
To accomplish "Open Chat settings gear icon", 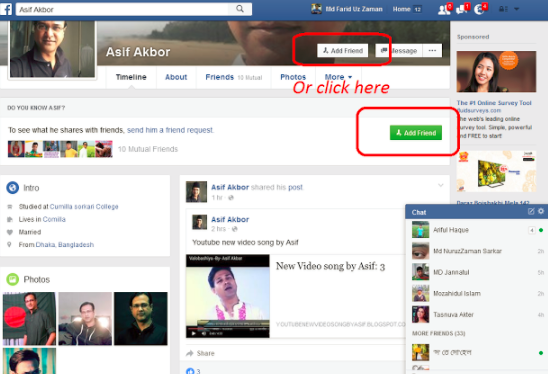I will (x=541, y=211).
